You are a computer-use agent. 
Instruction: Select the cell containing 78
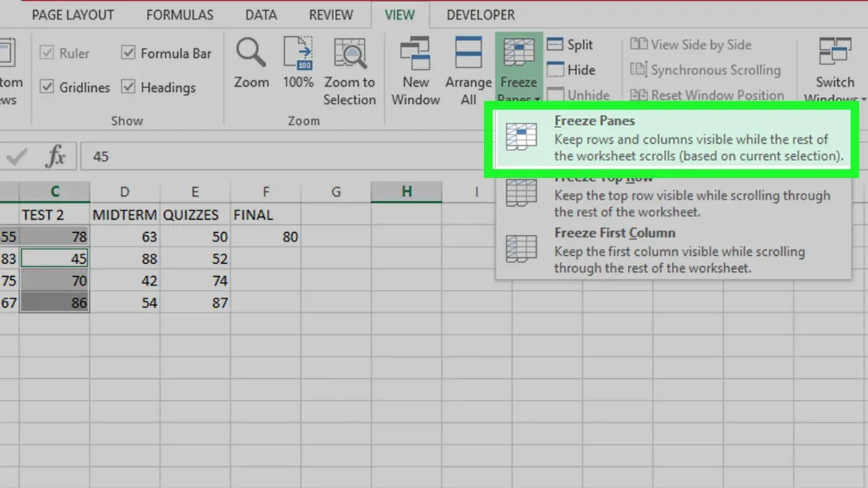click(55, 236)
